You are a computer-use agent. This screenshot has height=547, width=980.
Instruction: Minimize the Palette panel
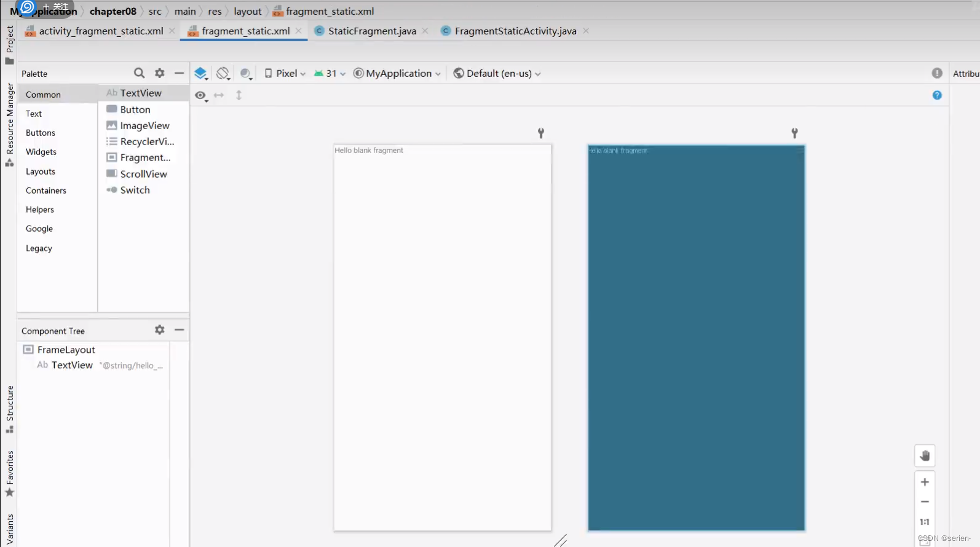pyautogui.click(x=179, y=73)
